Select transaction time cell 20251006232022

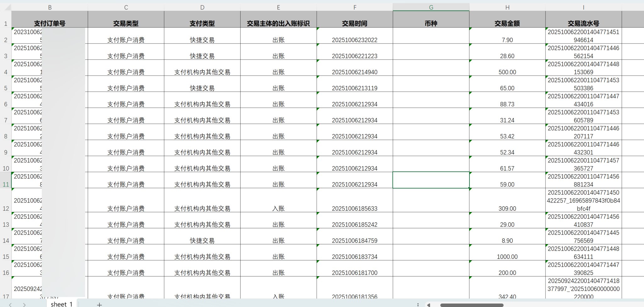tap(354, 40)
